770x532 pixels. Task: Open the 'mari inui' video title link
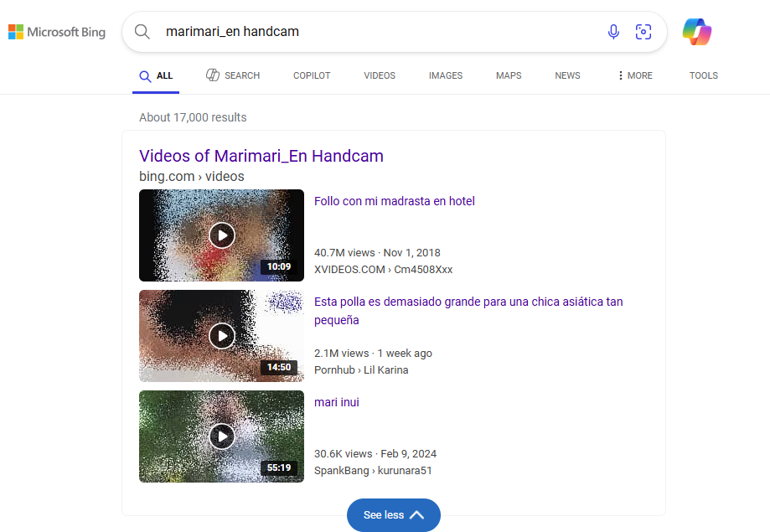tap(337, 402)
